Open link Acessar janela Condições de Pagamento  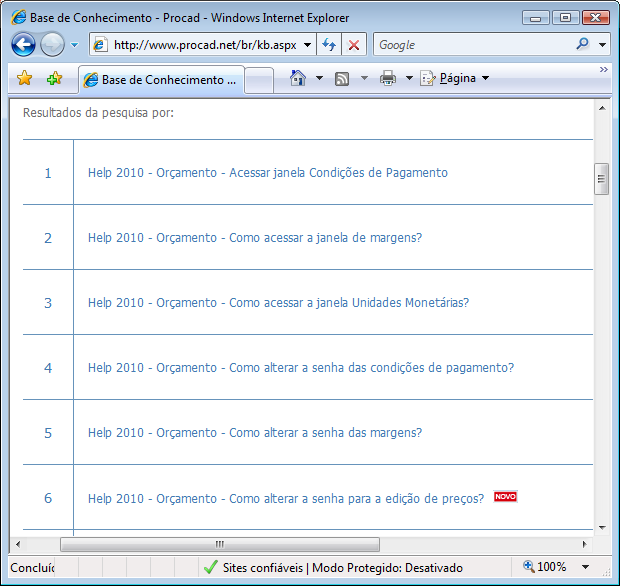point(267,173)
